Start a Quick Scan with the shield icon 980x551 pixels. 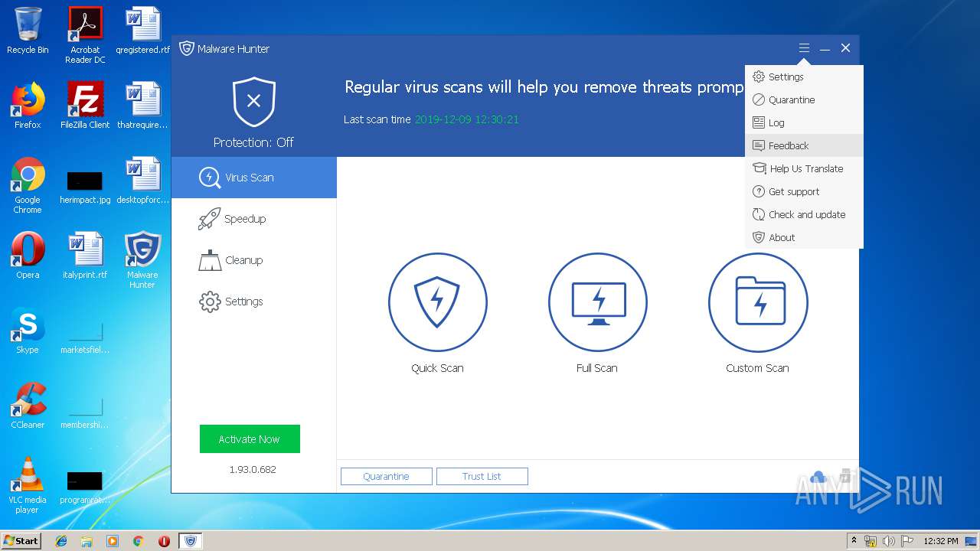tap(437, 302)
